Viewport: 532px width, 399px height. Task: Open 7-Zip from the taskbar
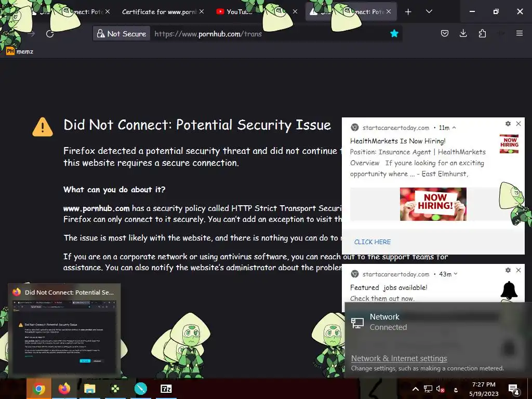166,389
